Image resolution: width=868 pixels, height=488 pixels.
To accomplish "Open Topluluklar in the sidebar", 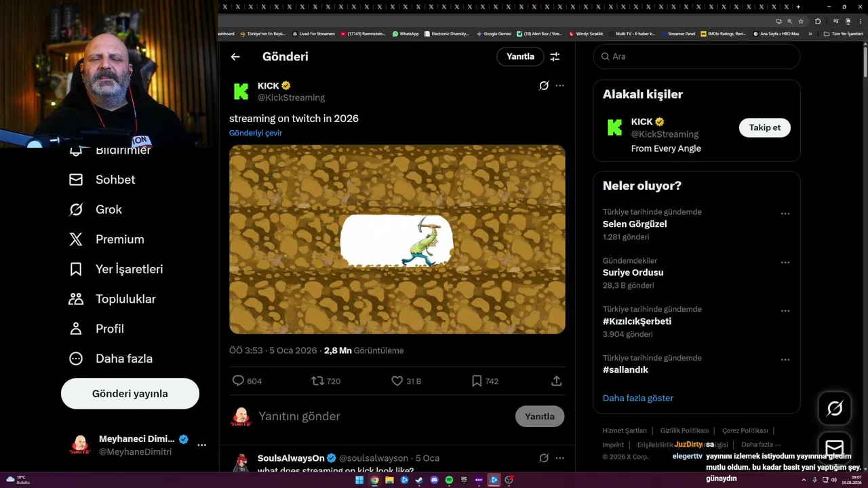I will 112,299.
